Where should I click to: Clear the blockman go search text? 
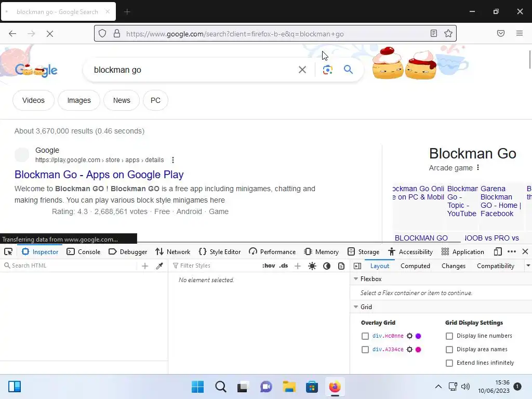302,70
